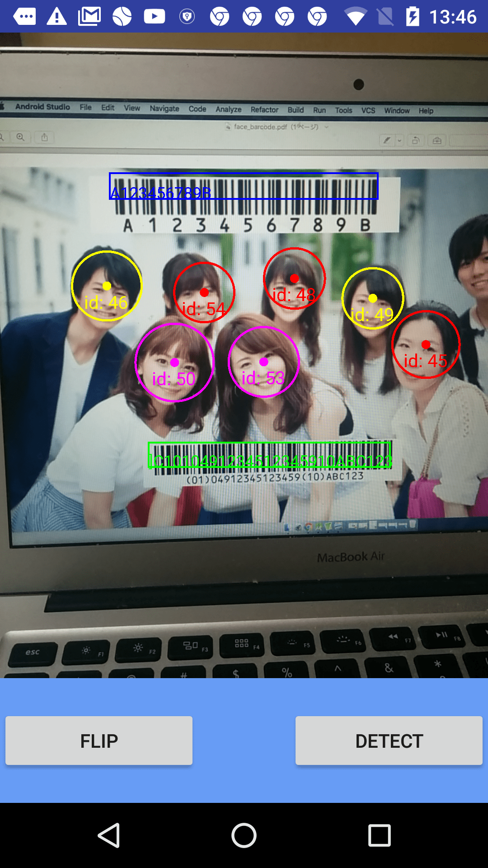The height and width of the screenshot is (868, 488).
Task: Tap the more notifications ellipsis icon
Action: tap(24, 17)
